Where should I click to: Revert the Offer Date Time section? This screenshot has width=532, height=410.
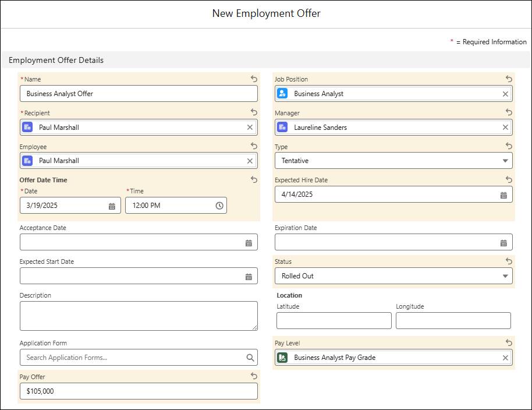(254, 180)
